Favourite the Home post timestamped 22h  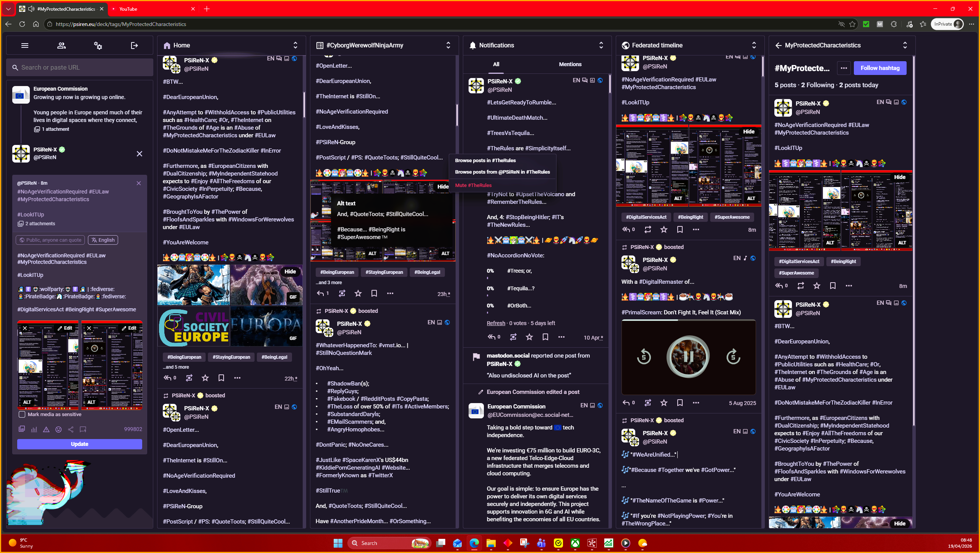pyautogui.click(x=205, y=378)
